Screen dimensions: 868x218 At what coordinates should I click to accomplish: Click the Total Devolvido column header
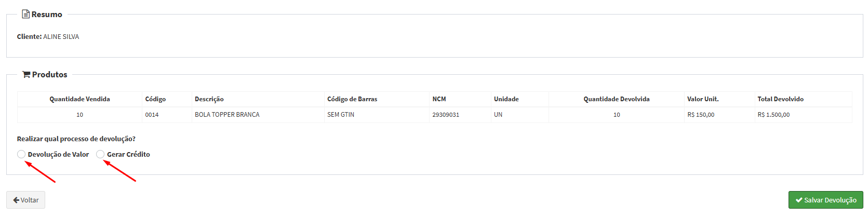pos(780,99)
